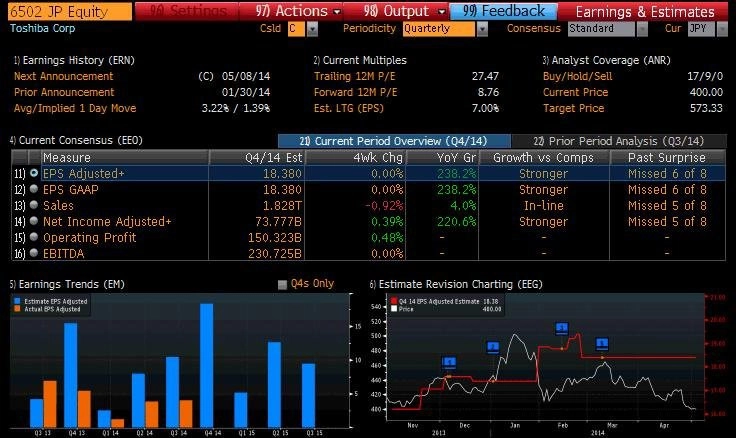Select the EPS Adjusted+ radio button
The image size is (736, 438).
34,173
